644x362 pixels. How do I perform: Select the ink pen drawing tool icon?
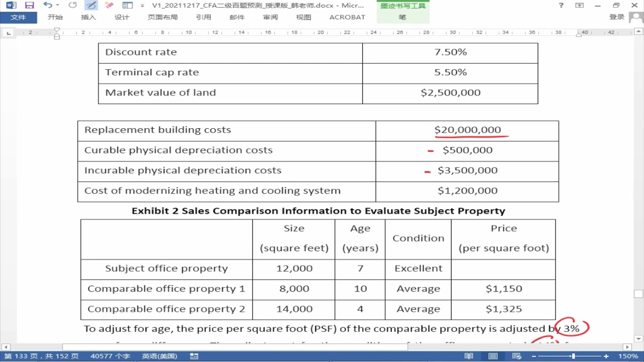tap(91, 5)
